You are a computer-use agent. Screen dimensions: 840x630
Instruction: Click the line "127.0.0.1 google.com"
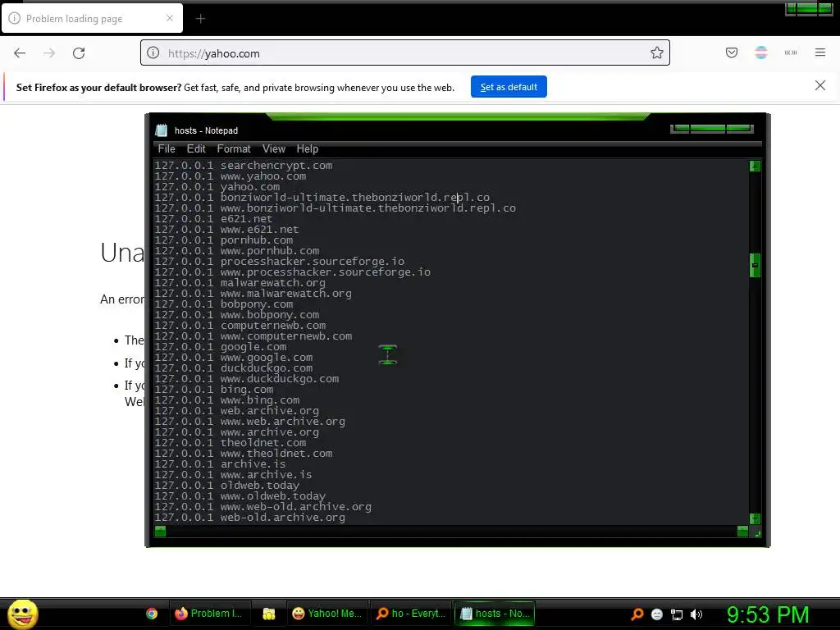coord(221,347)
